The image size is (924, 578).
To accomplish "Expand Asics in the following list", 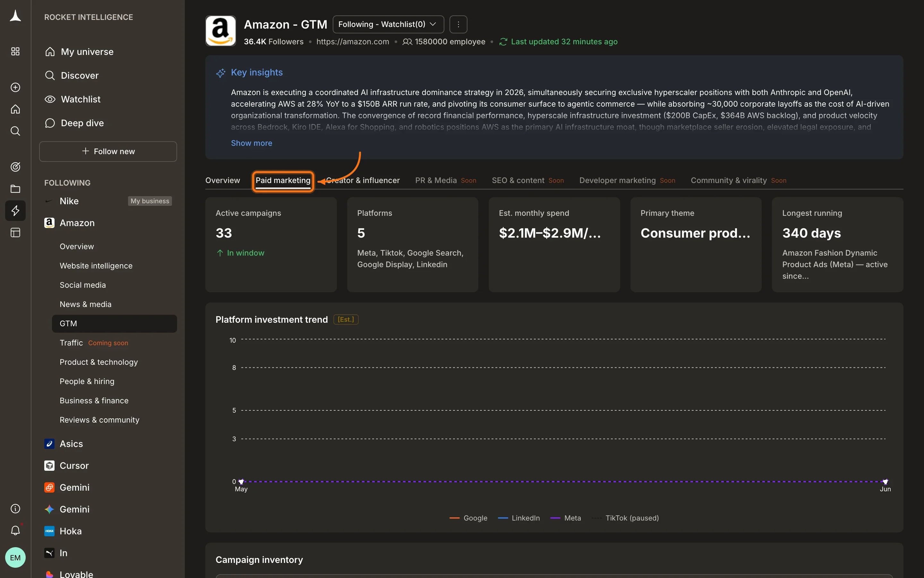I will tap(71, 443).
